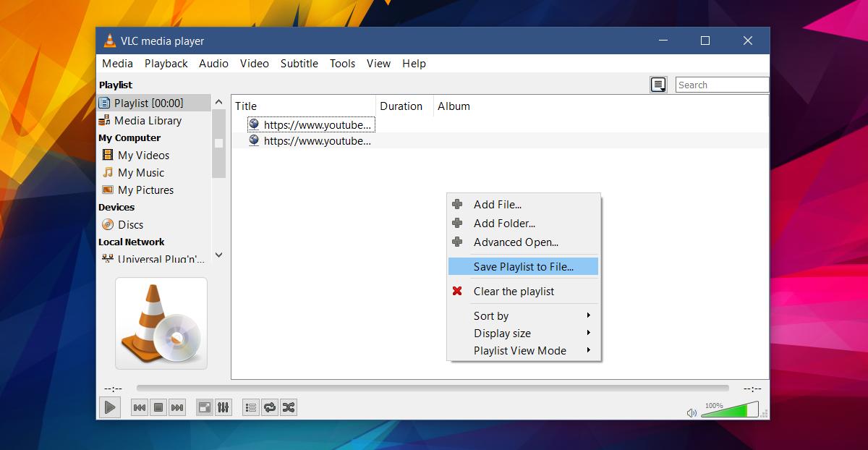Expand the Display size submenu
The width and height of the screenshot is (868, 450).
523,334
